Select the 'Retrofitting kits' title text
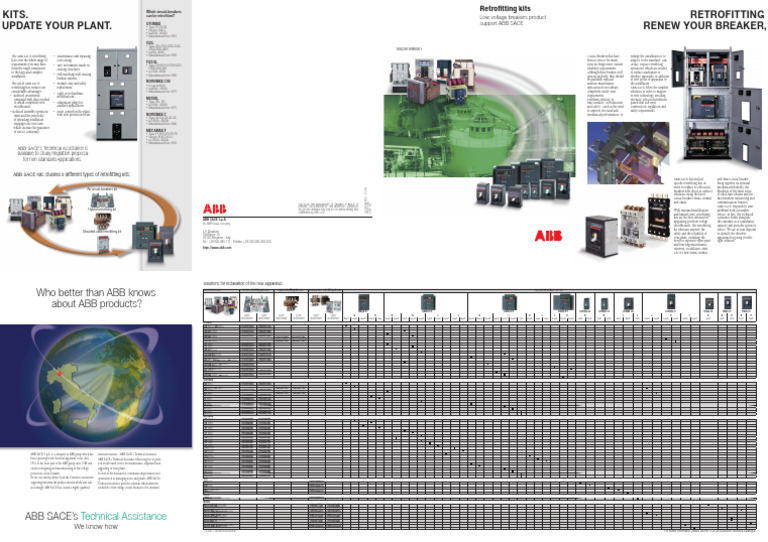Screen dimensions: 768x542 click(x=504, y=8)
